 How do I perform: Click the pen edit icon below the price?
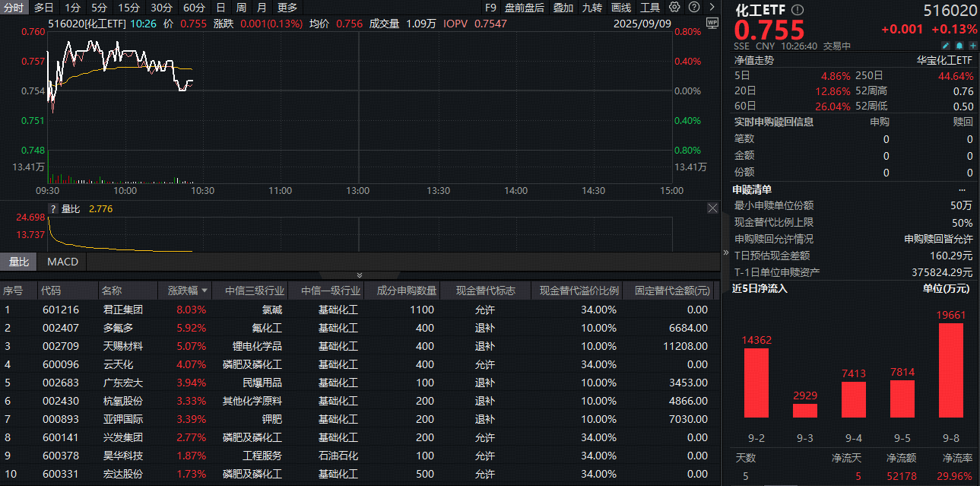(946, 46)
